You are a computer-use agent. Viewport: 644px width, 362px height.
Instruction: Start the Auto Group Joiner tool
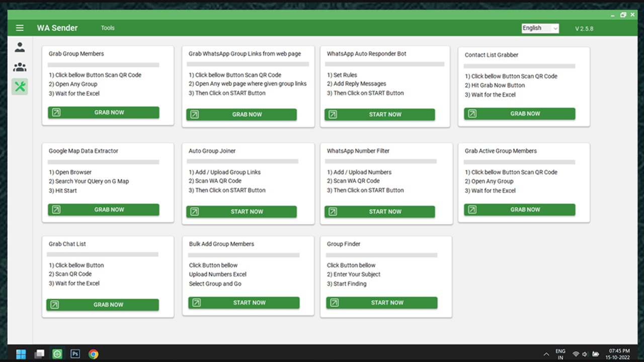click(242, 212)
